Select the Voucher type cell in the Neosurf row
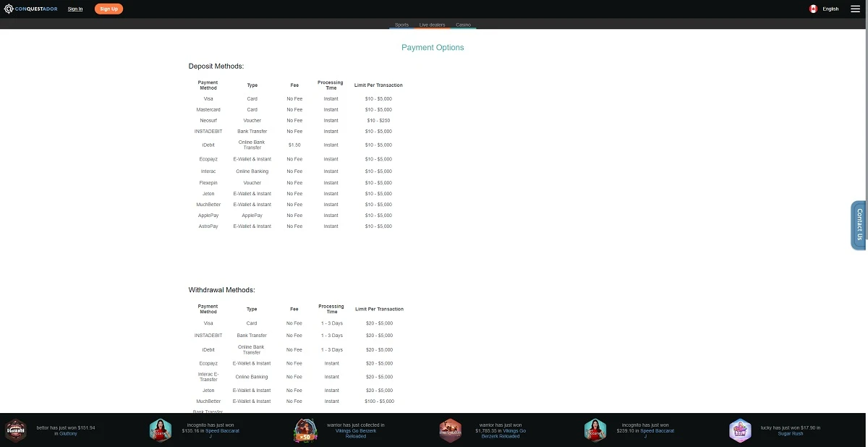 click(252, 120)
